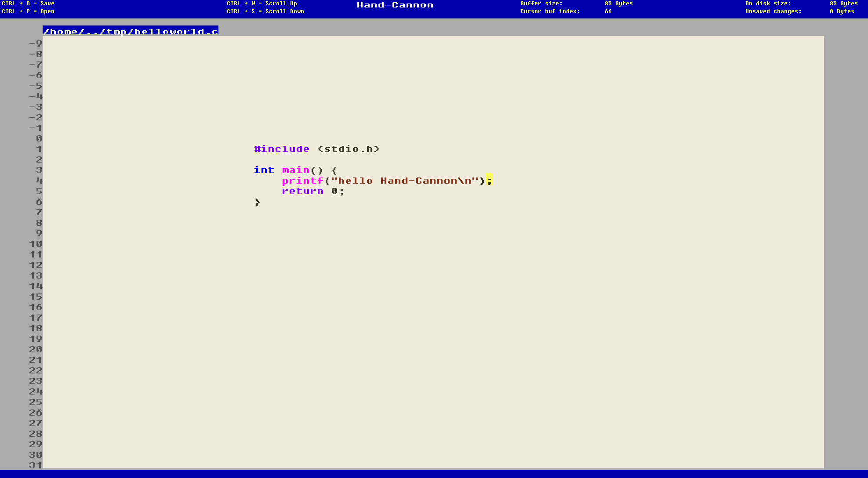Screen dimensions: 868x478
Task: Click the CTRL + O Save hint
Action: 28,4
